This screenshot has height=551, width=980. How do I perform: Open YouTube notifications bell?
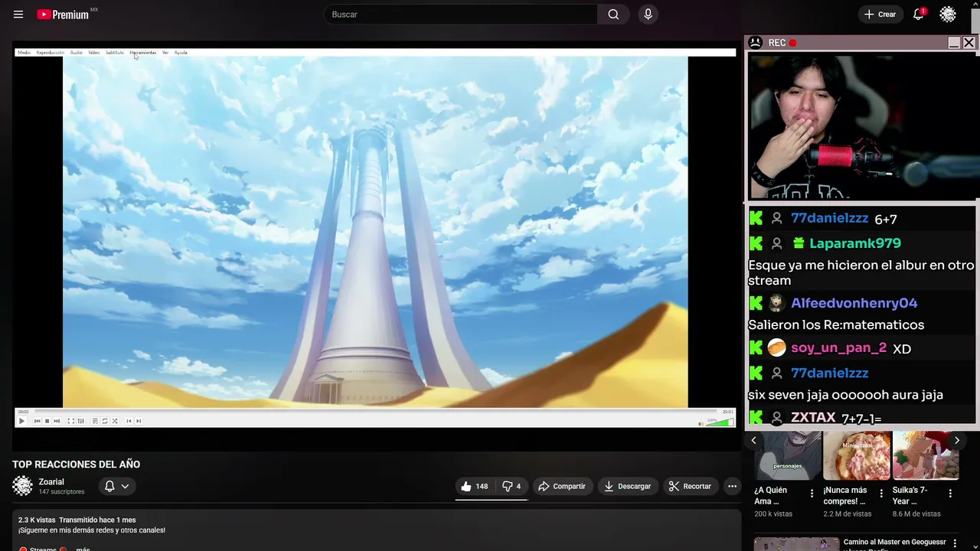tap(919, 15)
